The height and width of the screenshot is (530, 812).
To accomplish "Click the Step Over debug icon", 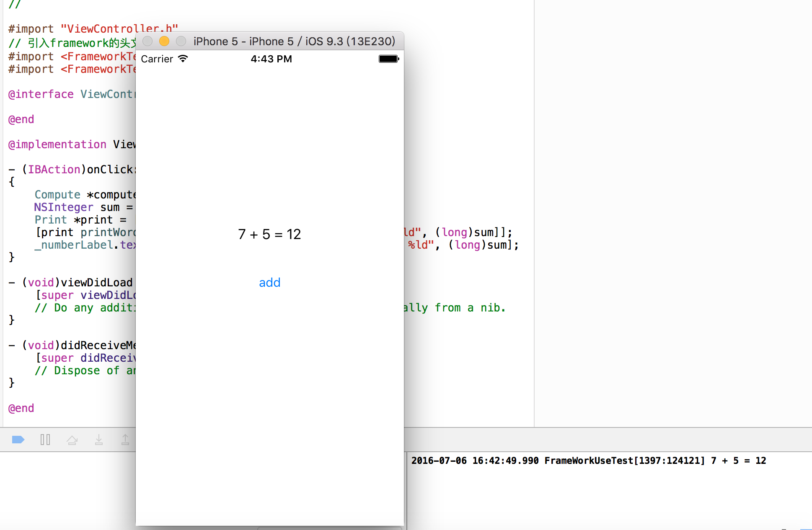I will point(72,440).
